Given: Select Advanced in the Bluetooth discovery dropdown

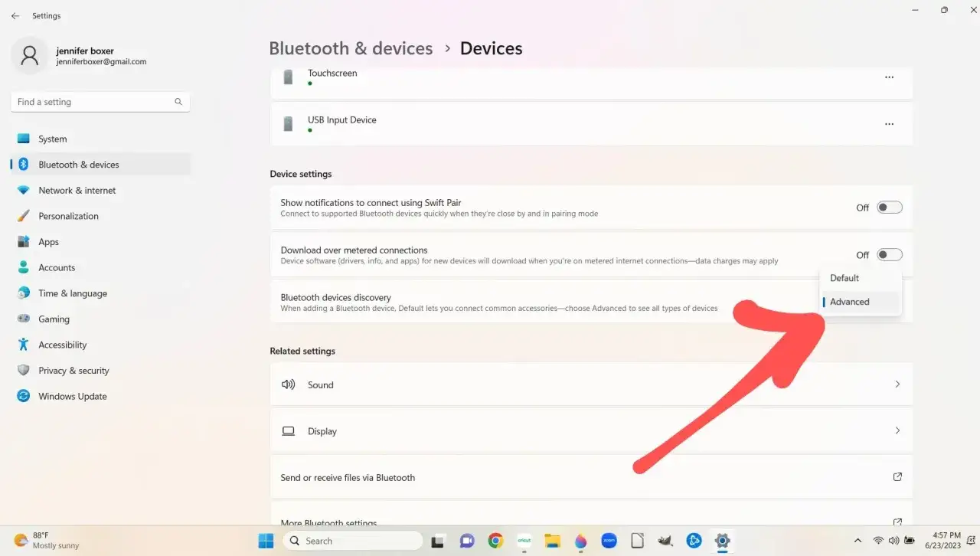Looking at the screenshot, I should tap(849, 302).
